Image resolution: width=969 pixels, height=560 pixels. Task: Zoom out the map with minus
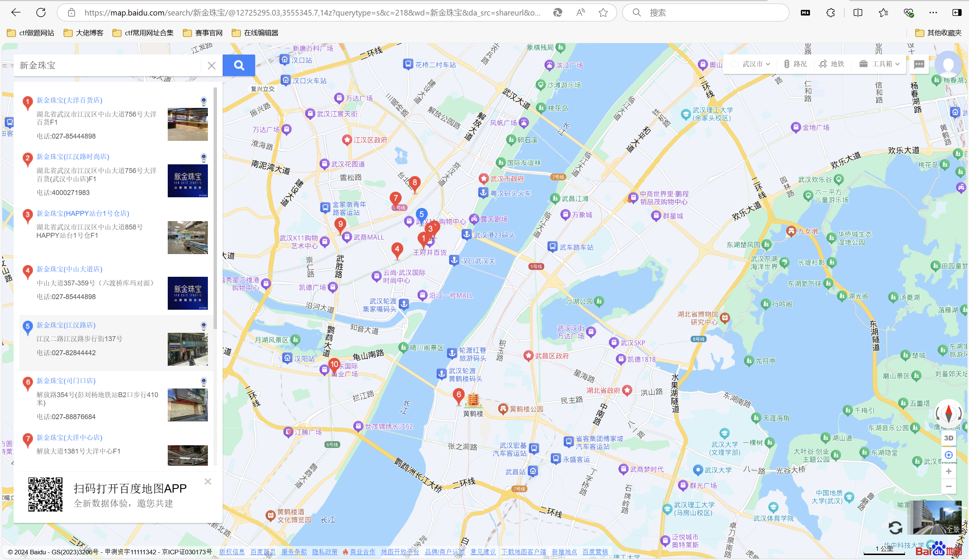949,487
